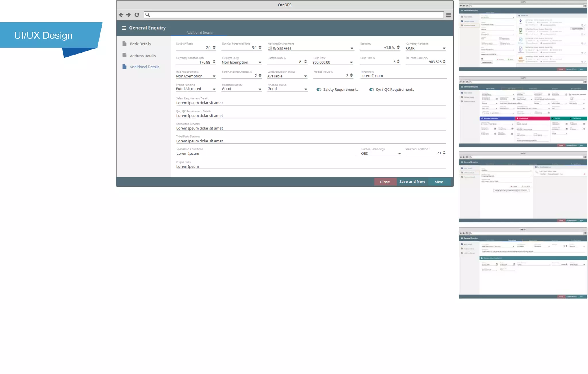Click the Basic Details document icon
This screenshot has width=588, height=374.
click(124, 44)
